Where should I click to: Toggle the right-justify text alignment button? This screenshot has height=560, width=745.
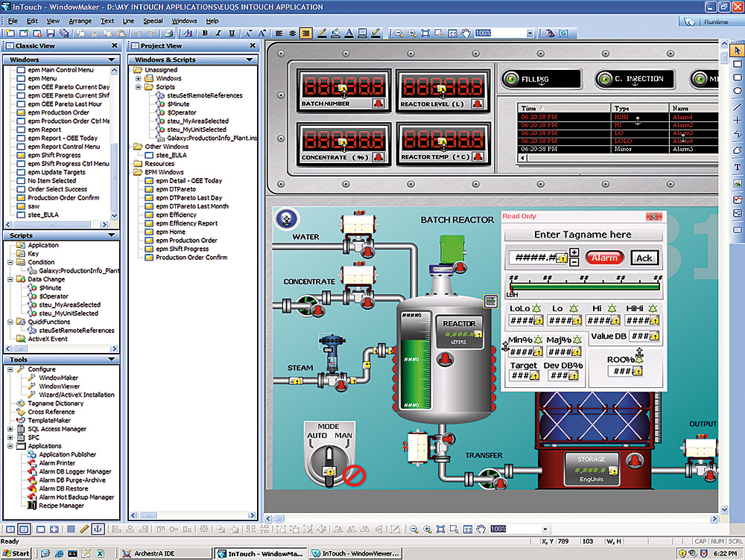(305, 34)
